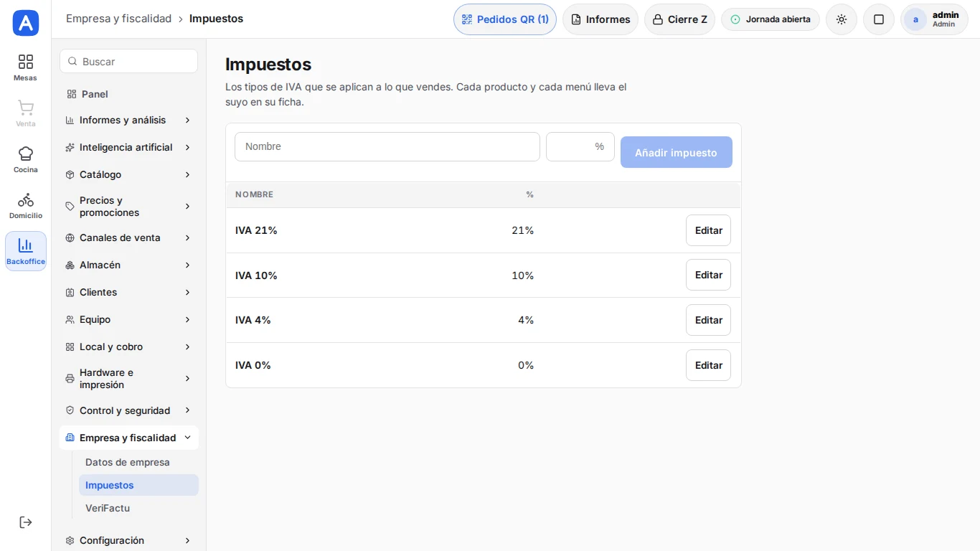Screen dimensions: 980x551
Task: Open the Mesas view icon
Action: (26, 67)
